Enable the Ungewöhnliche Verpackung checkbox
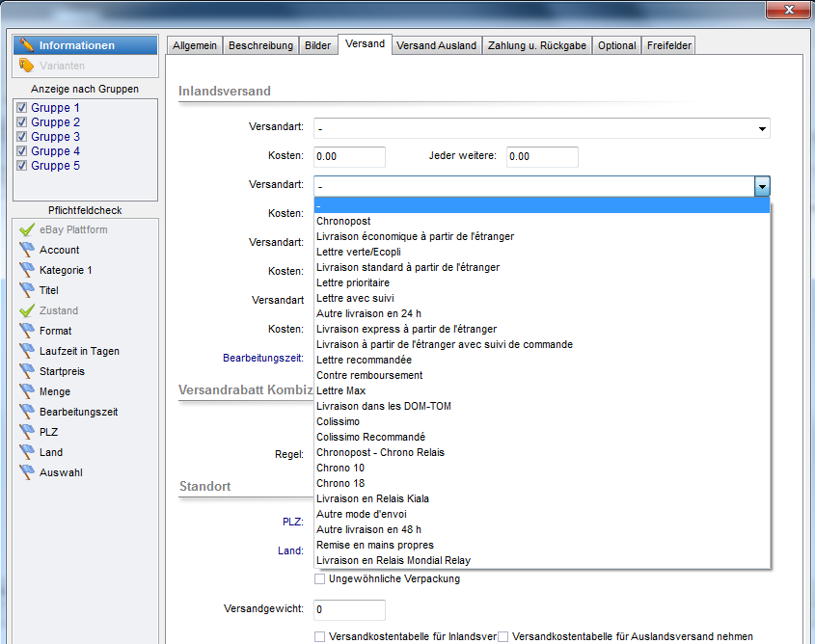This screenshot has height=644, width=815. (x=319, y=578)
